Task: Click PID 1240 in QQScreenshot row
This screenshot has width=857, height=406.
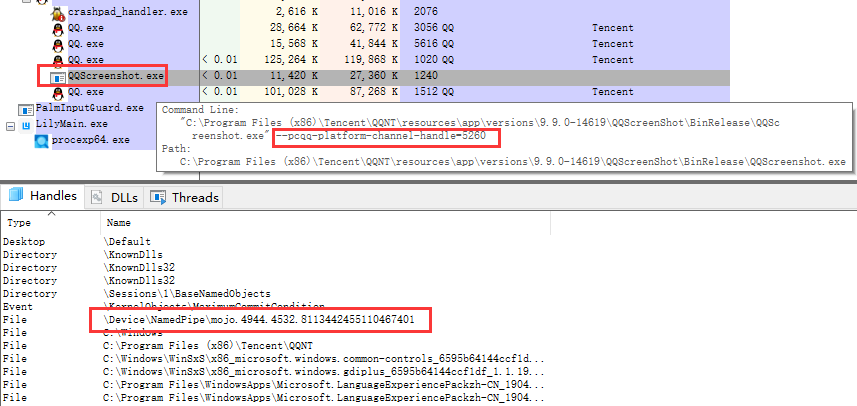Action: (x=426, y=76)
